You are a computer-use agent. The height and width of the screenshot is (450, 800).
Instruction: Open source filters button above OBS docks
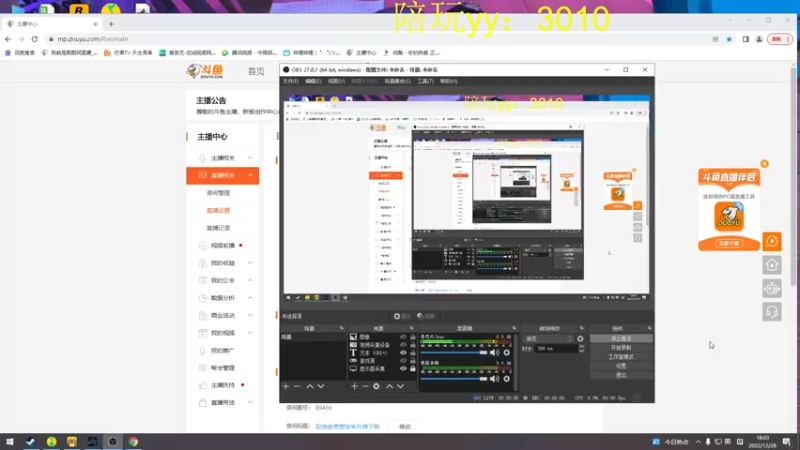pyautogui.click(x=426, y=316)
